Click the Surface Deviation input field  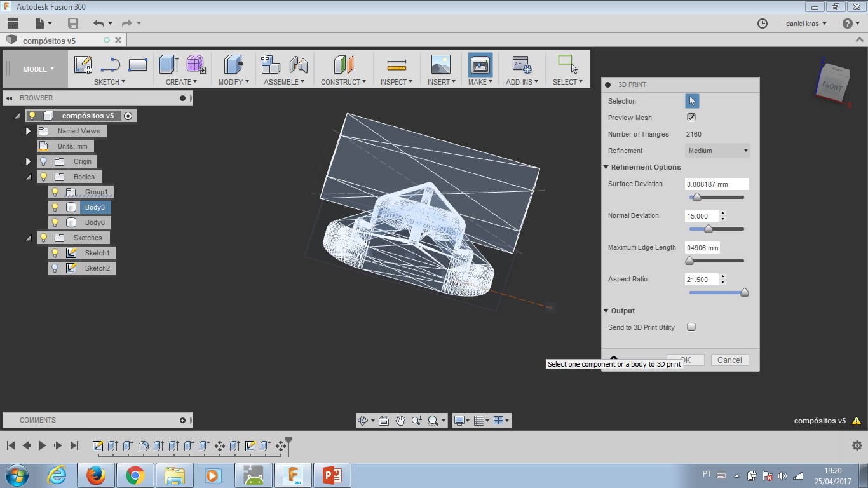pyautogui.click(x=716, y=184)
